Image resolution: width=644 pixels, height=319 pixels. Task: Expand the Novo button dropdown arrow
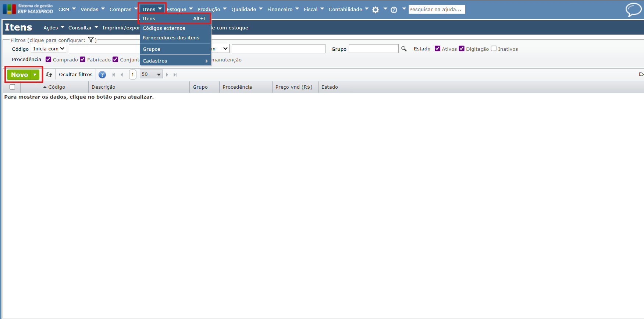click(x=35, y=75)
